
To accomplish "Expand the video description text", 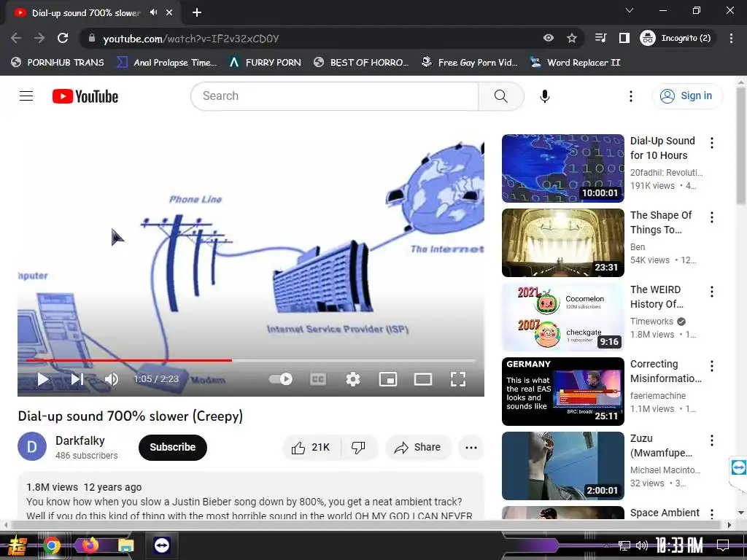I will 251,502.
